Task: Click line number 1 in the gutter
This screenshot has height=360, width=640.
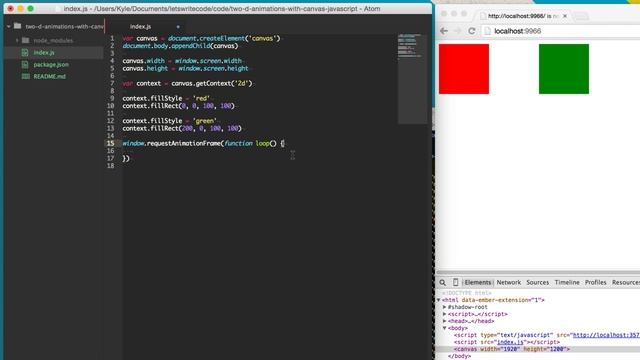Action: tap(112, 38)
